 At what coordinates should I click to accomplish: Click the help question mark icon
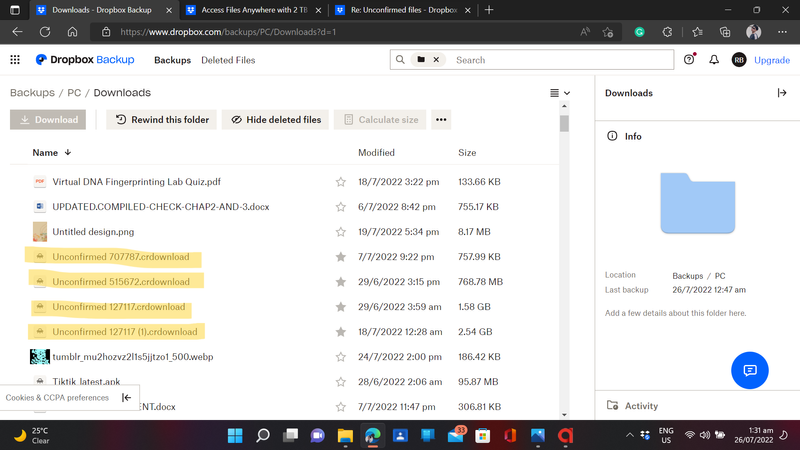point(689,60)
